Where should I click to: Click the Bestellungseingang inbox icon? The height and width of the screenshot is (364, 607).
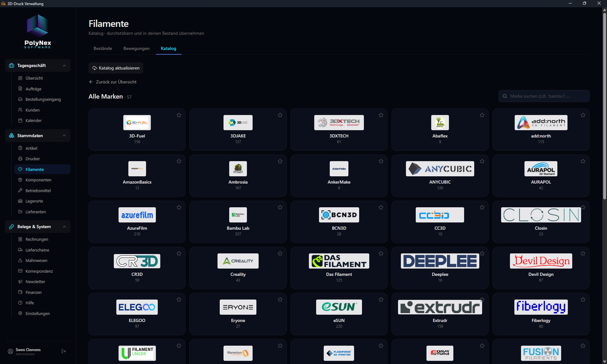20,99
